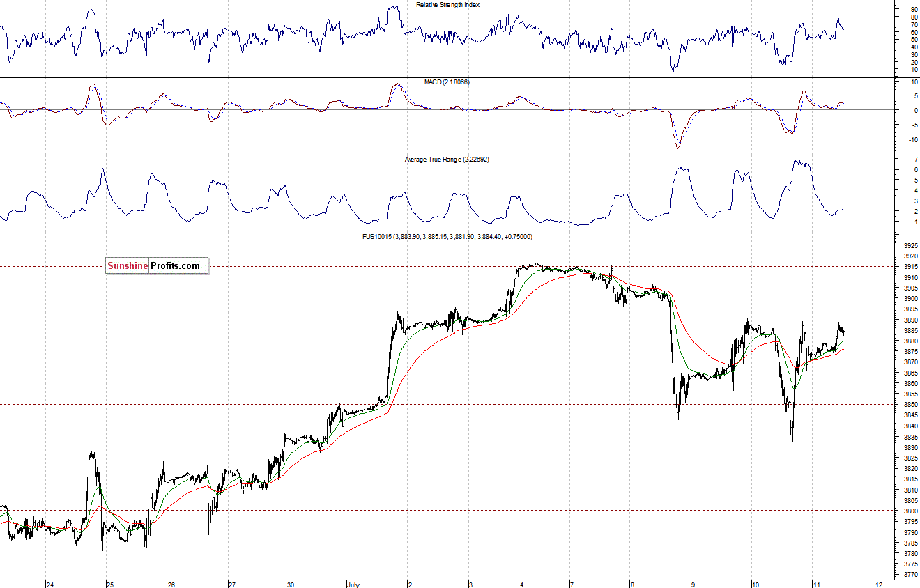
Task: Click the Relative Strength Index panel title
Action: tap(447, 5)
